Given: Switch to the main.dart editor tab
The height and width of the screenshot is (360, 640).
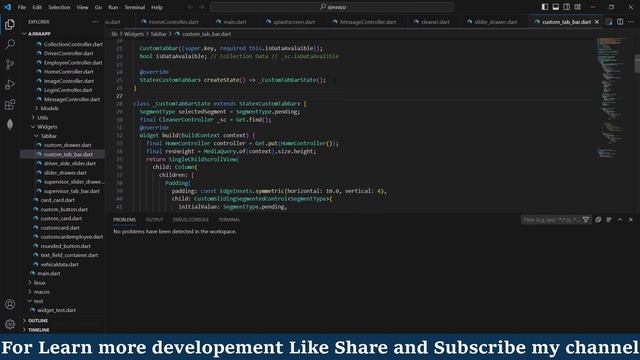Looking at the screenshot, I should pos(231,22).
